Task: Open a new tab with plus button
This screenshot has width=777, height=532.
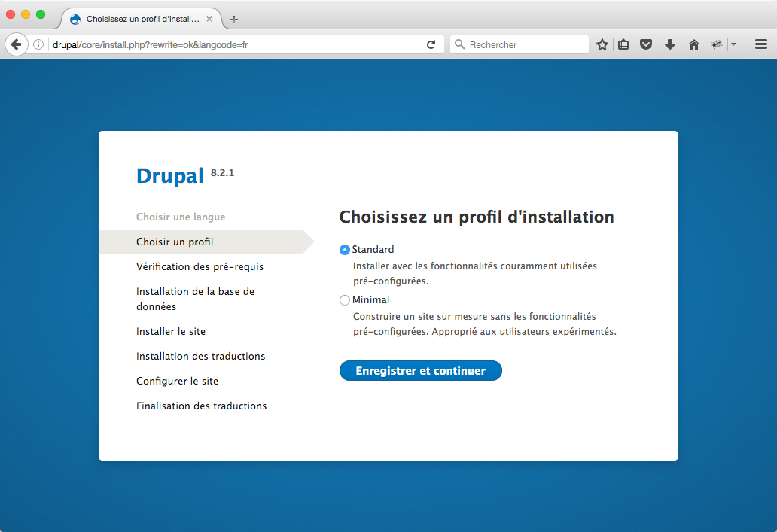Action: point(234,20)
